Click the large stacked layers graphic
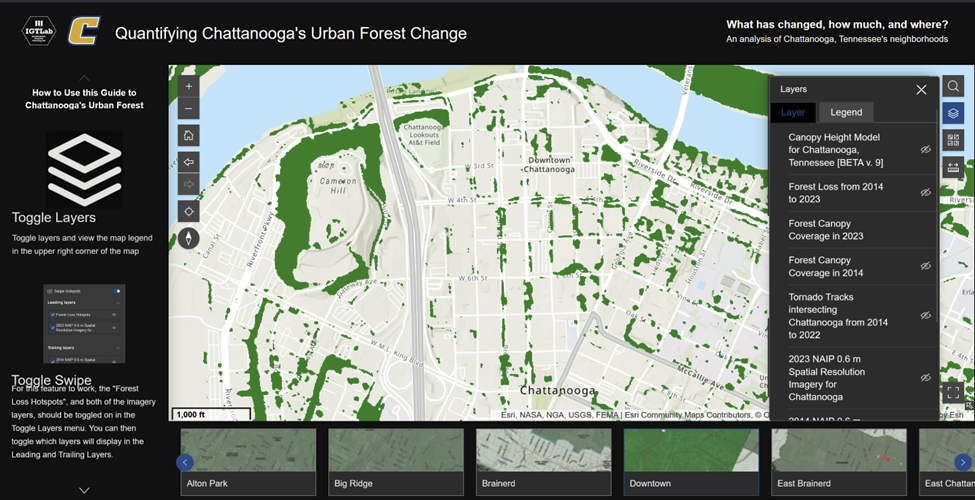The height and width of the screenshot is (500, 975). tap(84, 170)
